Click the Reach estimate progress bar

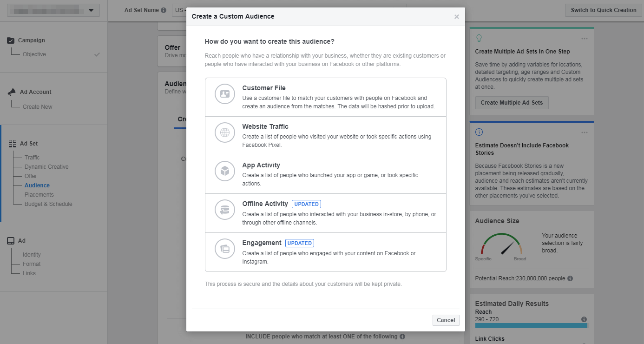[531, 326]
